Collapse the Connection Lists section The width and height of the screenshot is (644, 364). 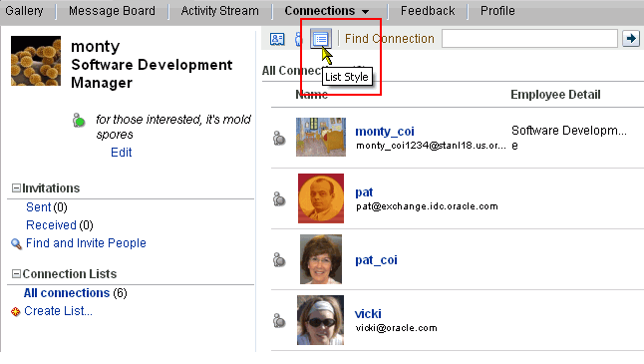[x=16, y=273]
